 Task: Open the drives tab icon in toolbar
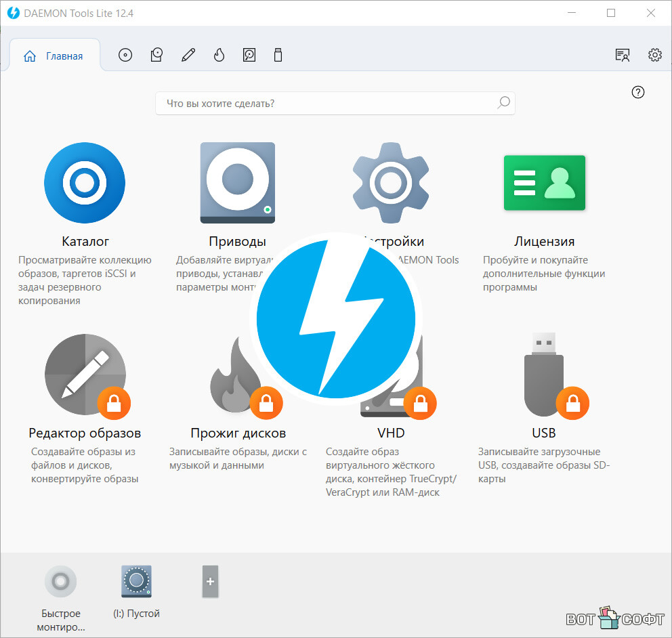click(156, 56)
